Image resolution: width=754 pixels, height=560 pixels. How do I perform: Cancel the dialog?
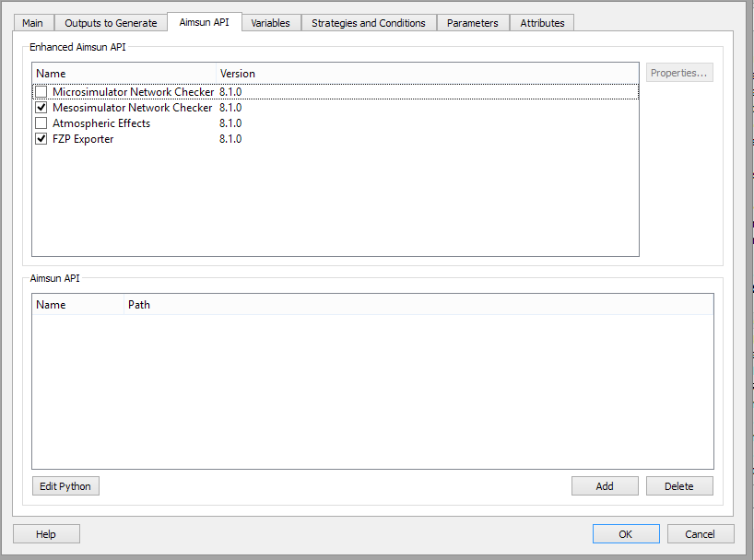click(701, 533)
